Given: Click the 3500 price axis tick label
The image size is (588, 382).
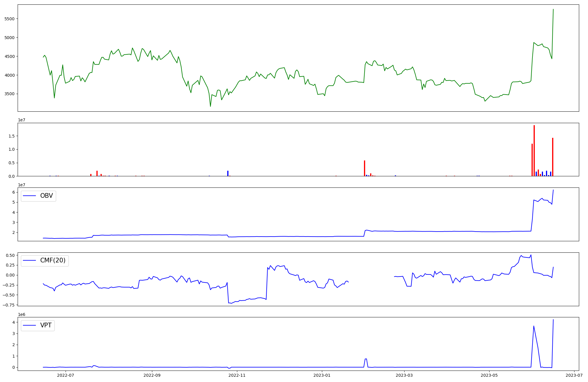Looking at the screenshot, I should coord(10,94).
